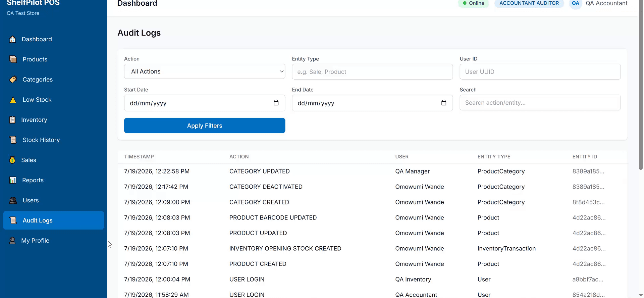This screenshot has width=644, height=298.
Task: Click the Audit Logs page heading
Action: click(139, 33)
